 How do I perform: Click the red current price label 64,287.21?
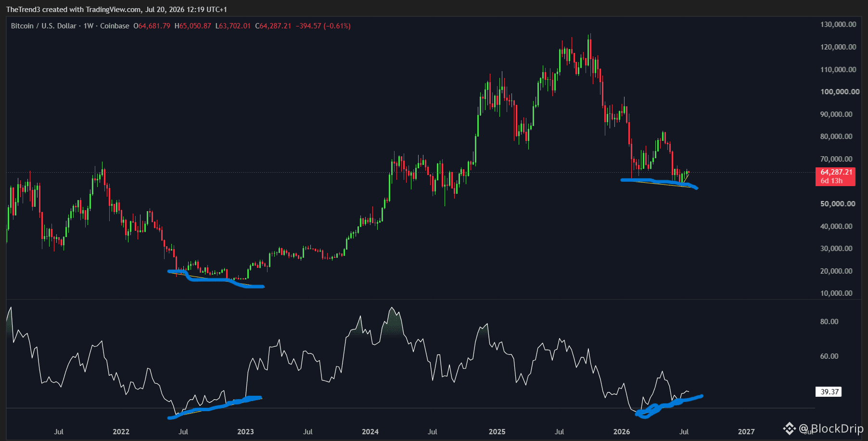836,172
